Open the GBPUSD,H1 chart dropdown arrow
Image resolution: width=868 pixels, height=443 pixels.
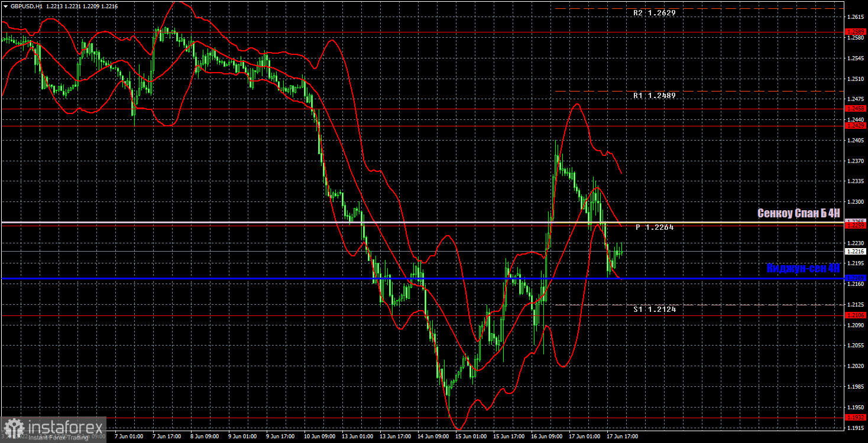[x=5, y=5]
